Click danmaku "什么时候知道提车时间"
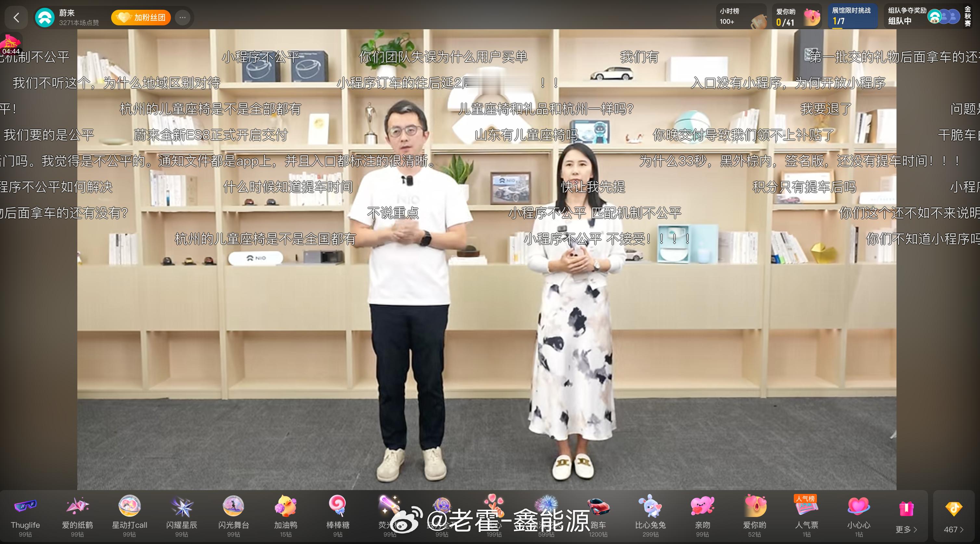 click(x=288, y=187)
